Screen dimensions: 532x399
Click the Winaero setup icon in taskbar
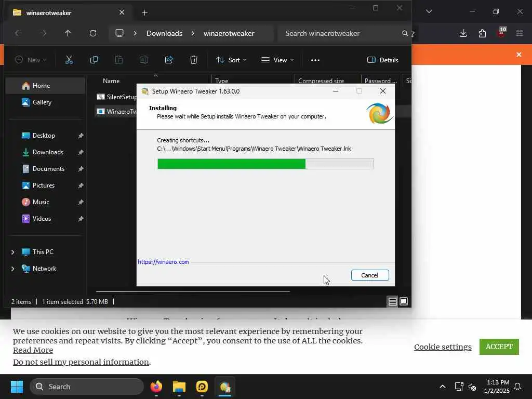point(225,387)
